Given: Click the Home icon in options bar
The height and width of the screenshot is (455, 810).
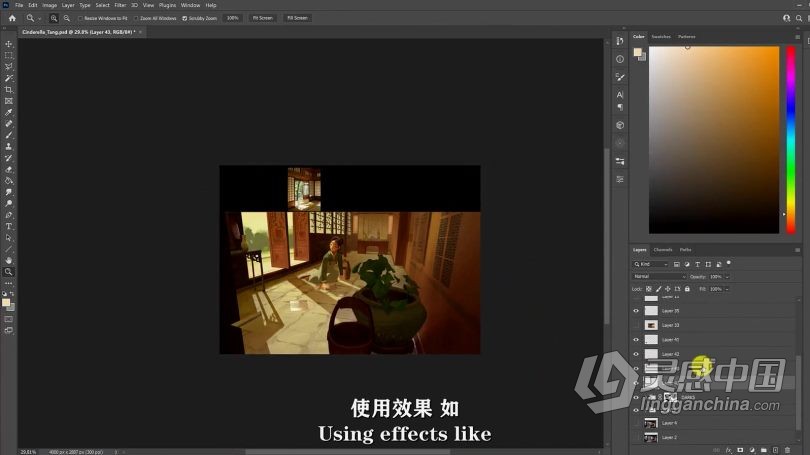Looking at the screenshot, I should (x=12, y=18).
